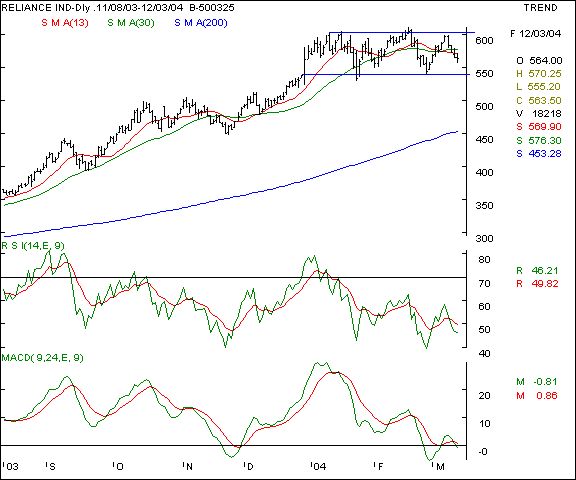
Task: Click the RSI axis label 70
Action: pos(484,284)
